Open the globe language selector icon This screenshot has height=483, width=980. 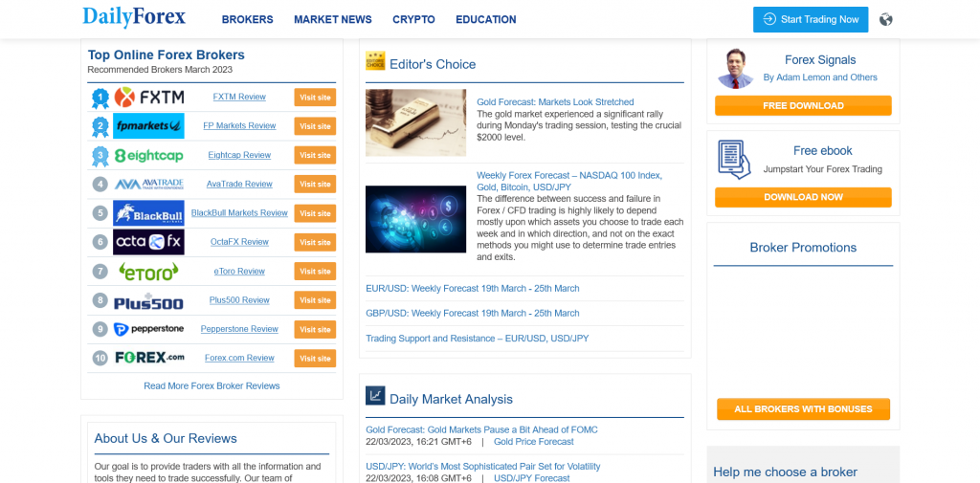pyautogui.click(x=885, y=19)
